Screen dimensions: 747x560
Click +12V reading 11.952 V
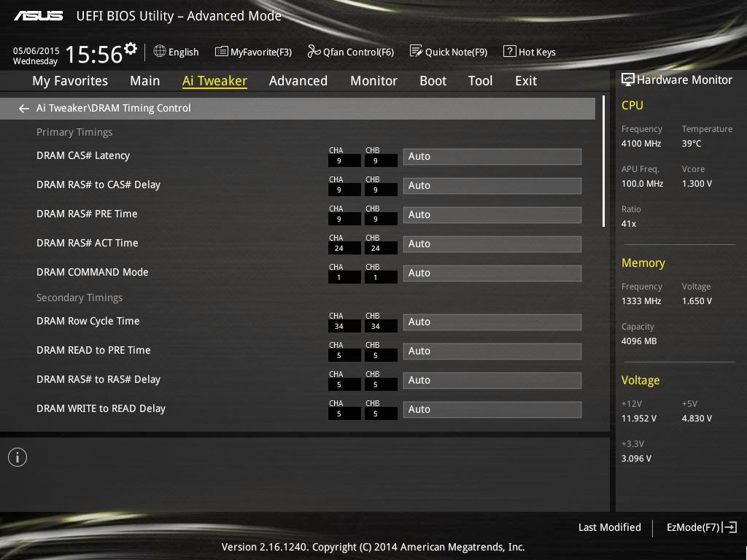coord(639,418)
